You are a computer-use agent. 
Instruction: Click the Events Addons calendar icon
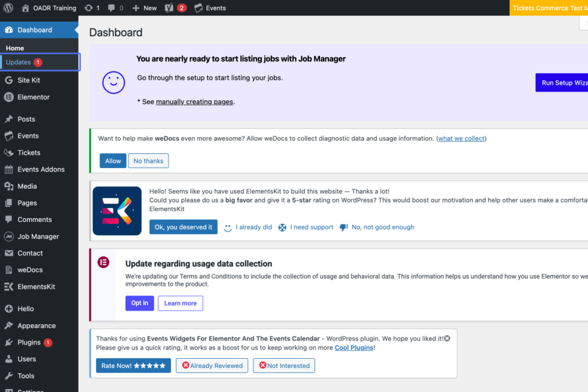(9, 169)
